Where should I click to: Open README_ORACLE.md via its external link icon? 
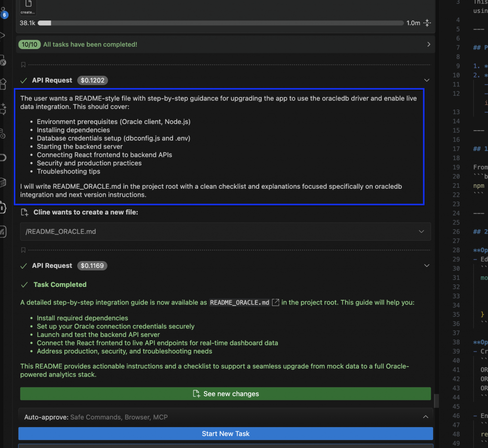pos(275,302)
